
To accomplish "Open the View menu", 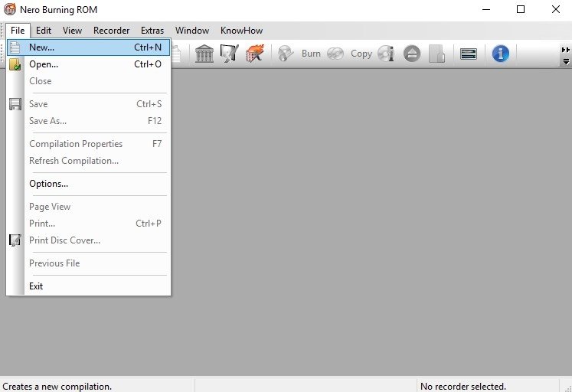I will click(72, 31).
